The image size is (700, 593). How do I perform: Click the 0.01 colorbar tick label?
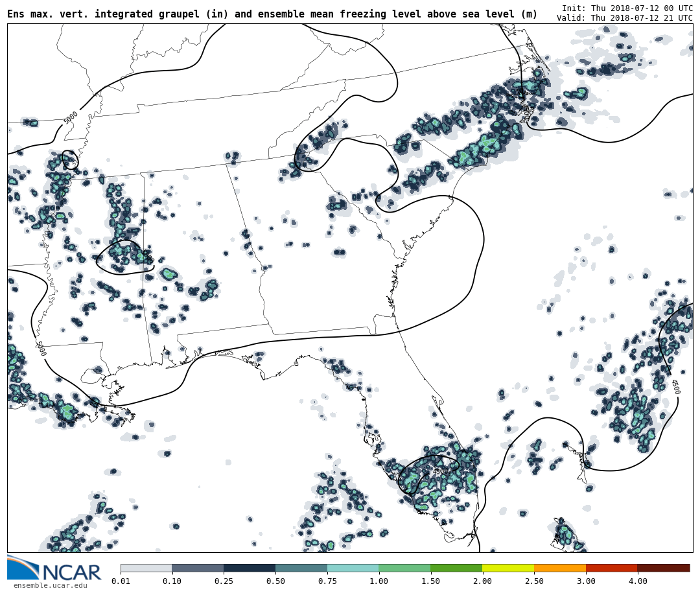[121, 581]
